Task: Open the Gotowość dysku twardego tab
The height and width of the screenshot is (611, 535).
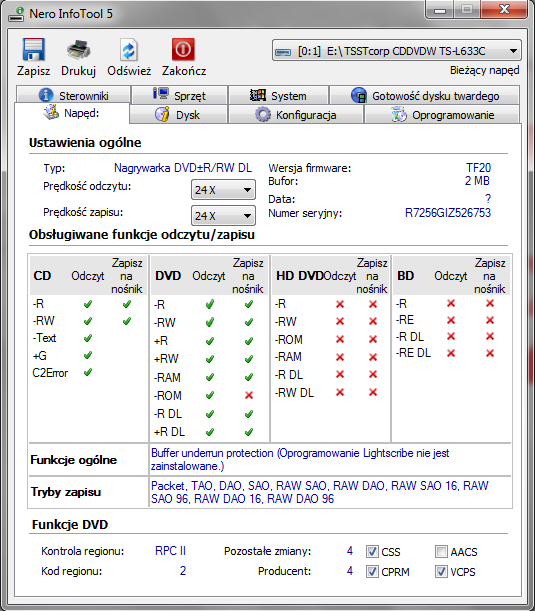Action: click(x=425, y=95)
